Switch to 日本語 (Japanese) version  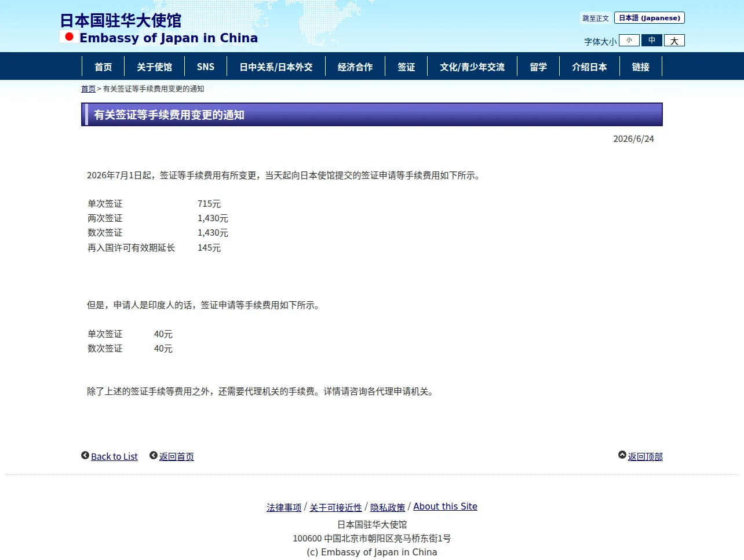tap(650, 18)
